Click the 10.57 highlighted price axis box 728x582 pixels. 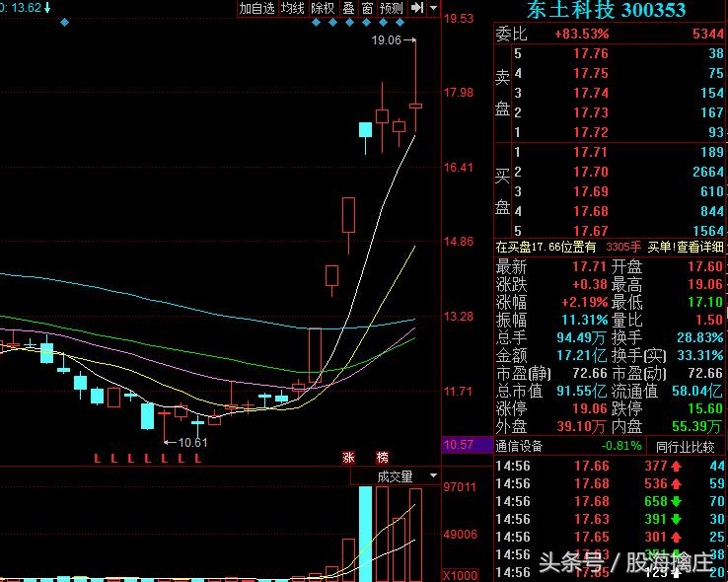pos(467,445)
